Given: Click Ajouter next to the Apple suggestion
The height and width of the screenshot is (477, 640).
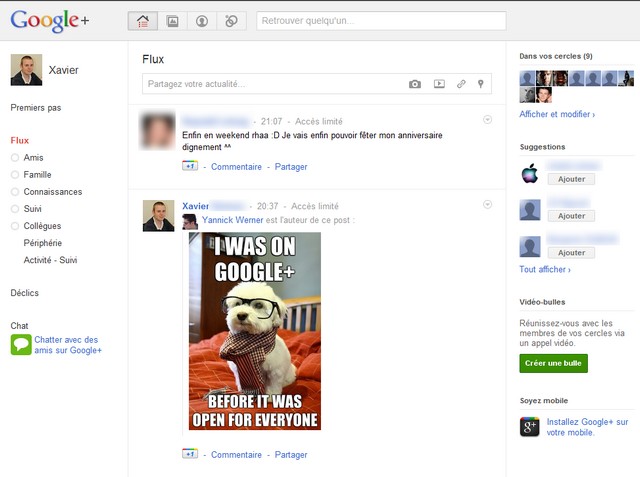Looking at the screenshot, I should (x=571, y=179).
